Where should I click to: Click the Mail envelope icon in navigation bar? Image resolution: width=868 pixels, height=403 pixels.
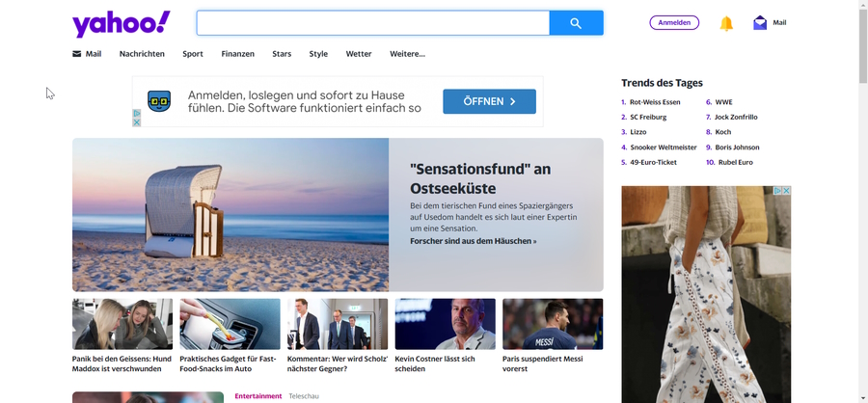click(x=77, y=54)
